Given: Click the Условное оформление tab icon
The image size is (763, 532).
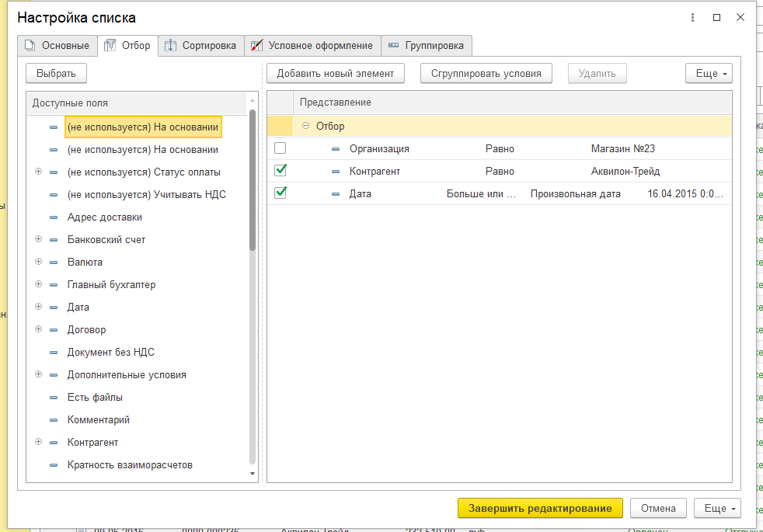Looking at the screenshot, I should click(x=256, y=46).
